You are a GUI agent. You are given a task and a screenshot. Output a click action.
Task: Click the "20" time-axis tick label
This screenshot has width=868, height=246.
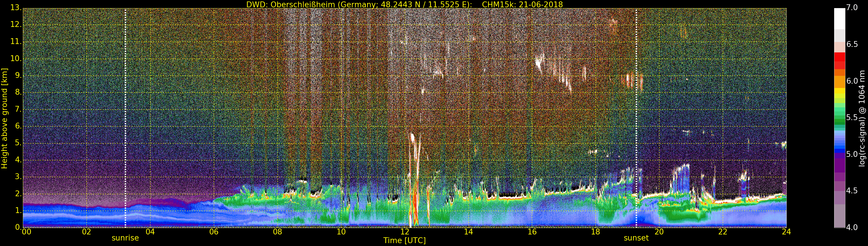click(659, 232)
